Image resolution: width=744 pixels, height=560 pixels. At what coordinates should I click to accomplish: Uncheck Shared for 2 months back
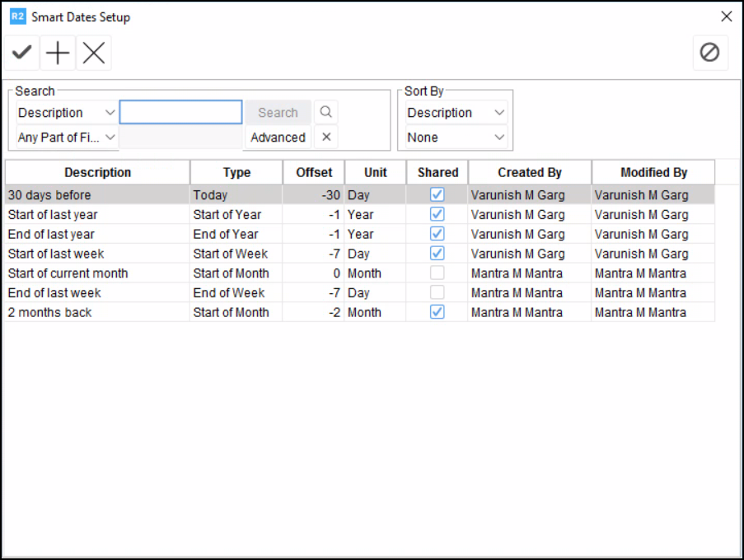click(438, 313)
